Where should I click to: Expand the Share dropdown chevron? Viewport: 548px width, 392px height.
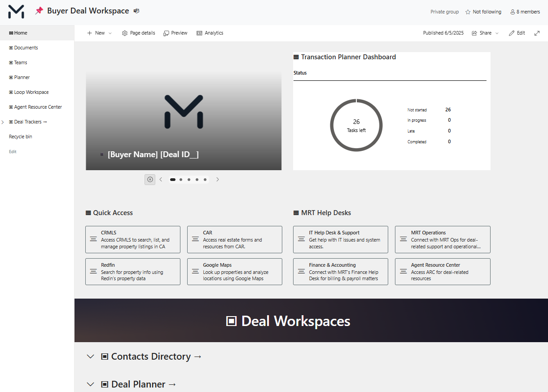(497, 33)
